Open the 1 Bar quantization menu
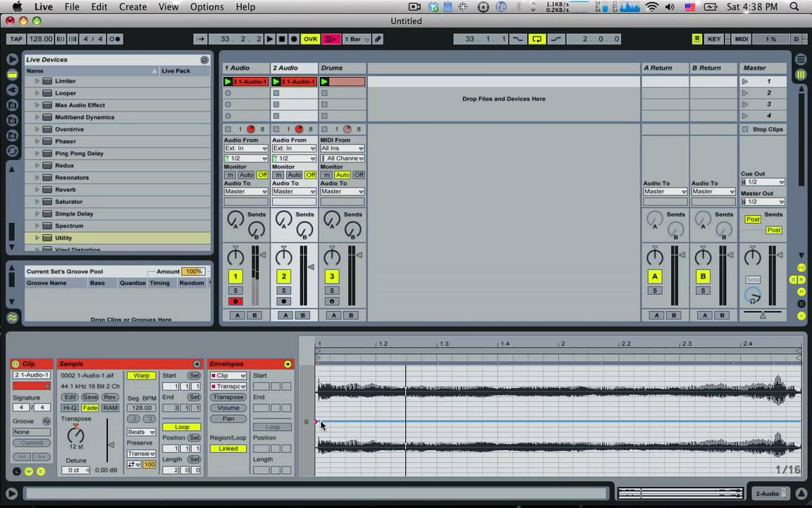The image size is (812, 508). pyautogui.click(x=356, y=39)
